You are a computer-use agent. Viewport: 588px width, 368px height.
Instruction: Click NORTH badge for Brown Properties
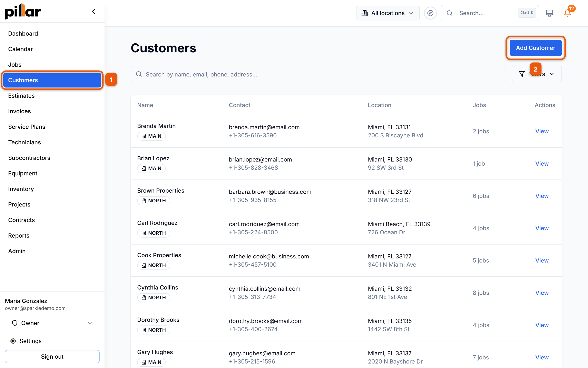coord(154,201)
